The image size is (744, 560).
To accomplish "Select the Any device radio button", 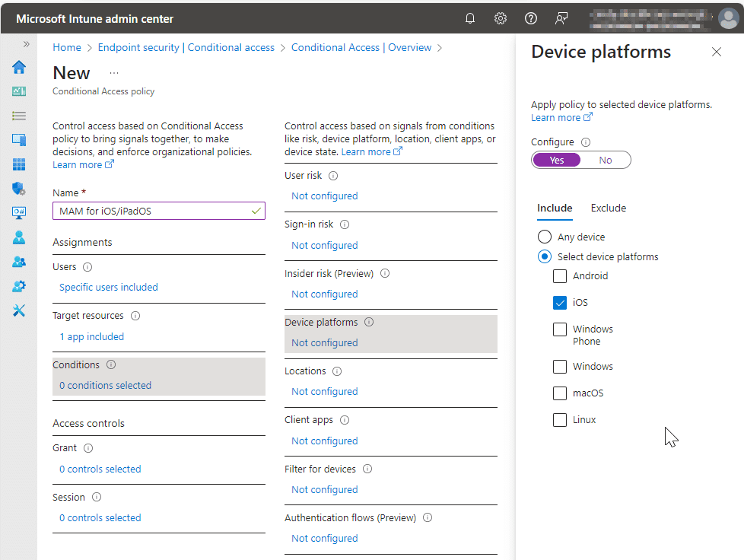I will 545,237.
